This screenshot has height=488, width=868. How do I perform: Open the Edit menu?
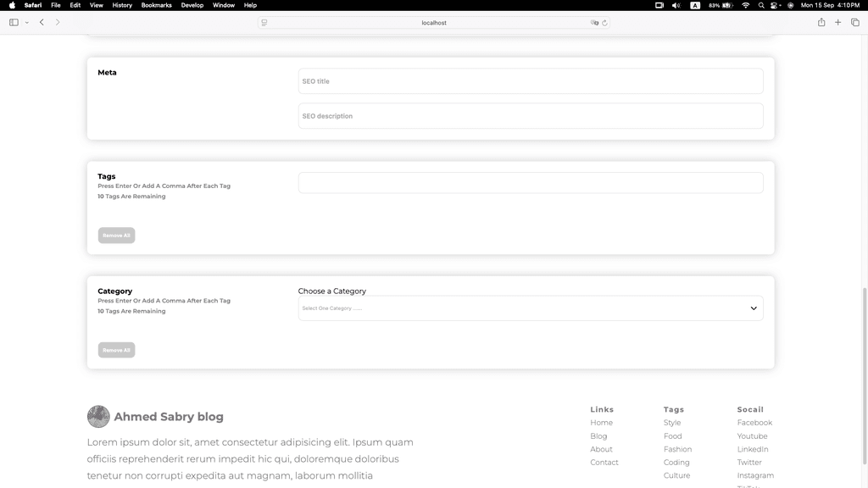pos(75,5)
